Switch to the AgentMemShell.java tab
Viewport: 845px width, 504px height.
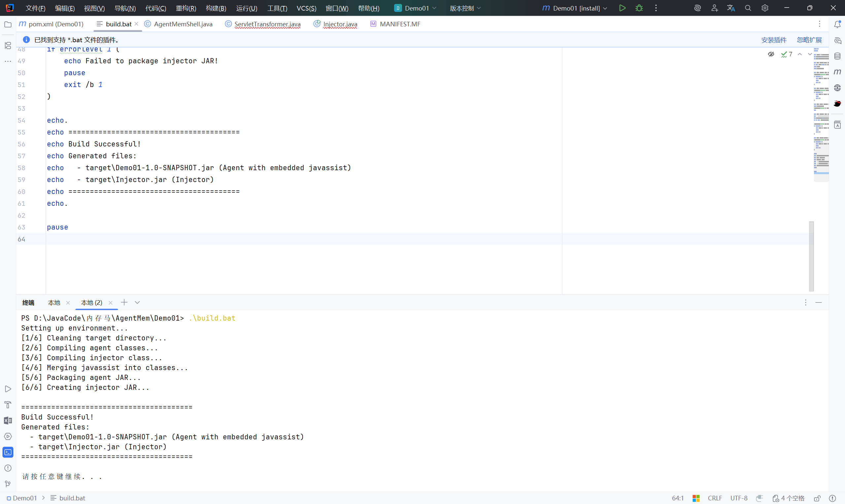(183, 24)
